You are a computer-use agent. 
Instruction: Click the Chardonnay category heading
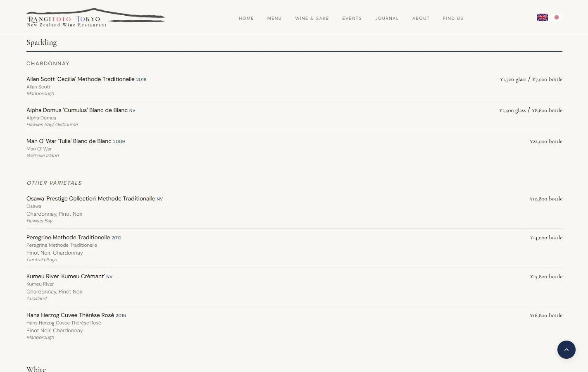(x=48, y=64)
